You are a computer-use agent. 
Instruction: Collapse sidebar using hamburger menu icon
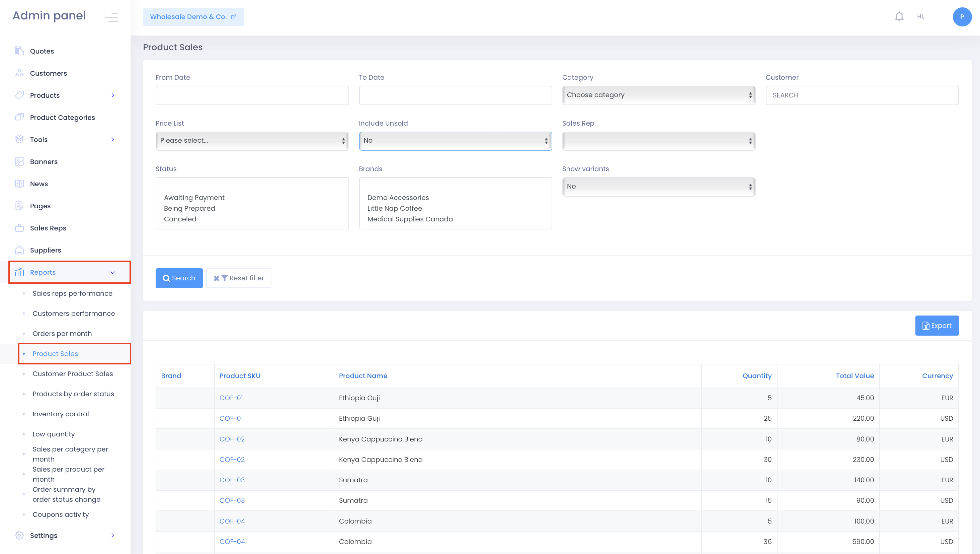coord(111,17)
